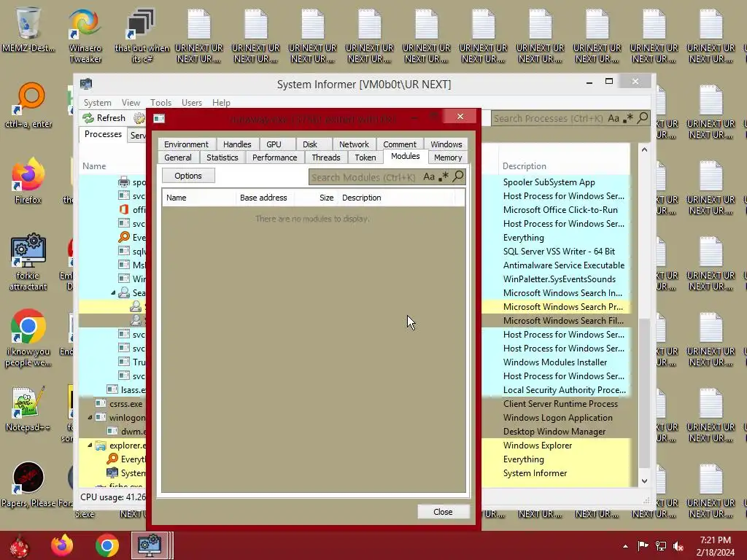This screenshot has height=560, width=747.
Task: Switch to the Environment tab
Action: (186, 144)
